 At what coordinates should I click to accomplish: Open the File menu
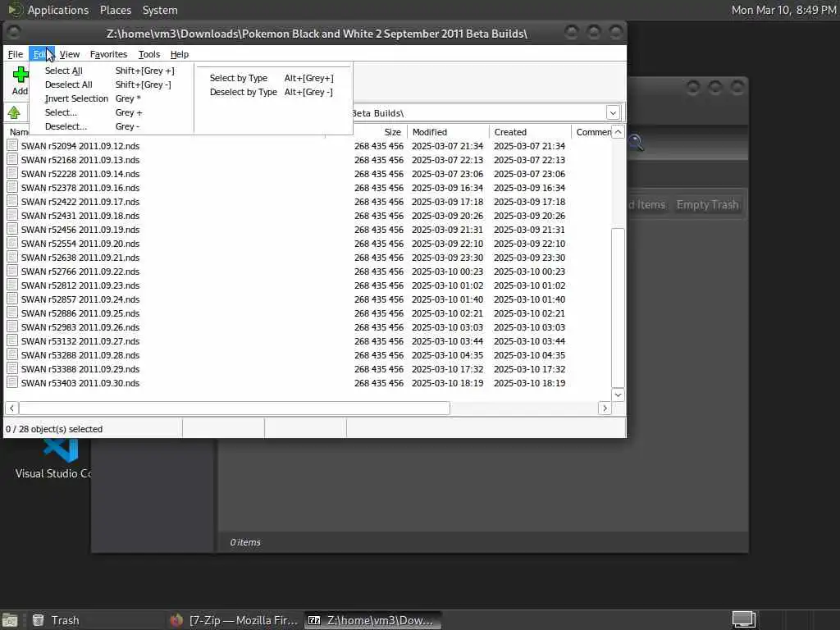click(15, 54)
